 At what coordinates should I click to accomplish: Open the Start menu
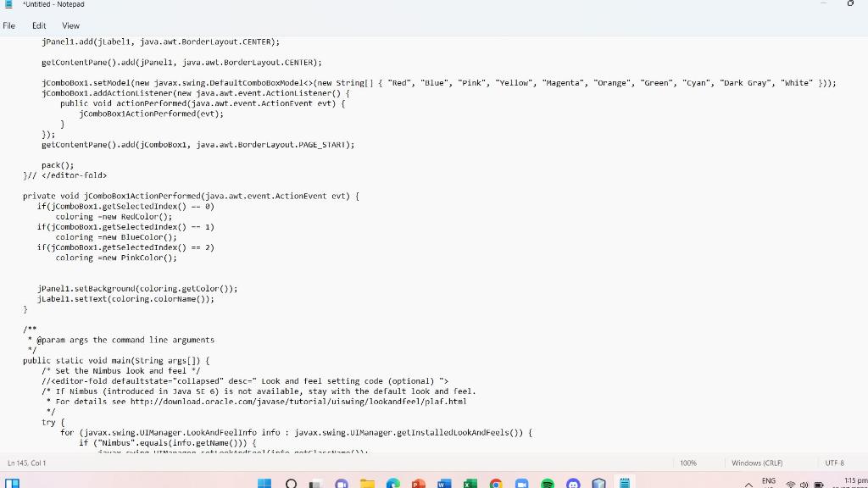coord(264,482)
